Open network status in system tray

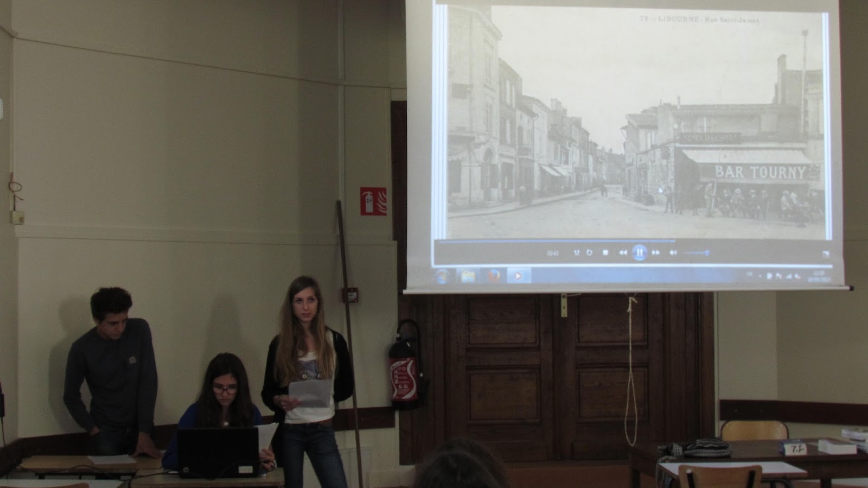[x=789, y=276]
